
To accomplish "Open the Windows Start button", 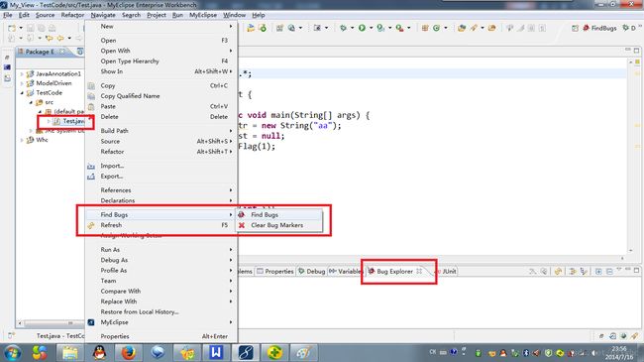I will point(12,353).
